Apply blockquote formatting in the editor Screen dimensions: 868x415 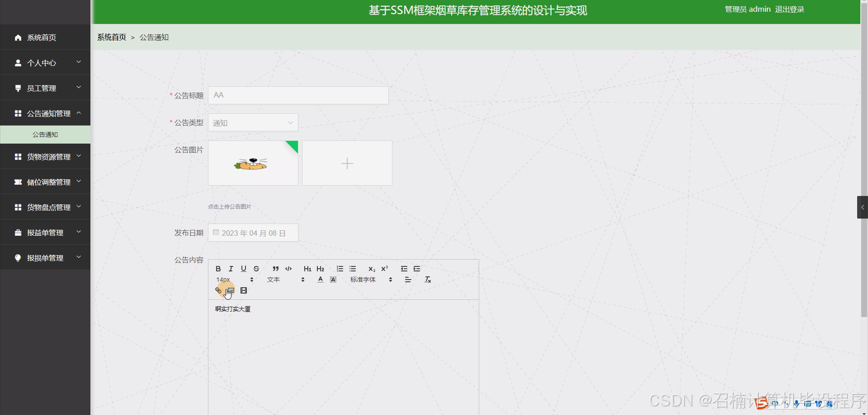pyautogui.click(x=275, y=268)
